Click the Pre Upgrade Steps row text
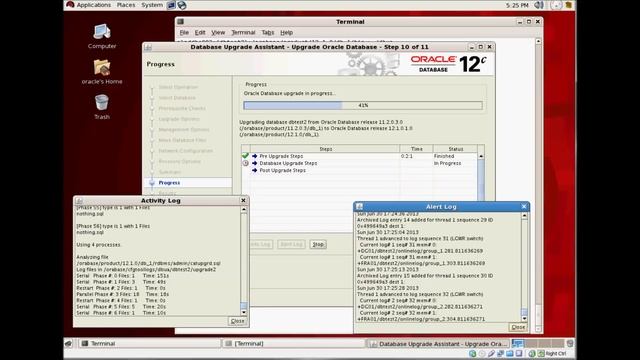 coord(281,156)
